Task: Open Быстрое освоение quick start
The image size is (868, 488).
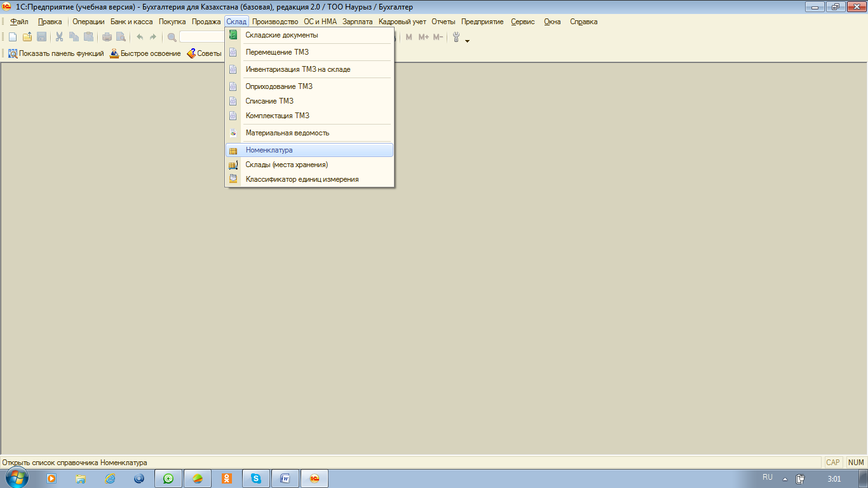Action: tap(146, 53)
